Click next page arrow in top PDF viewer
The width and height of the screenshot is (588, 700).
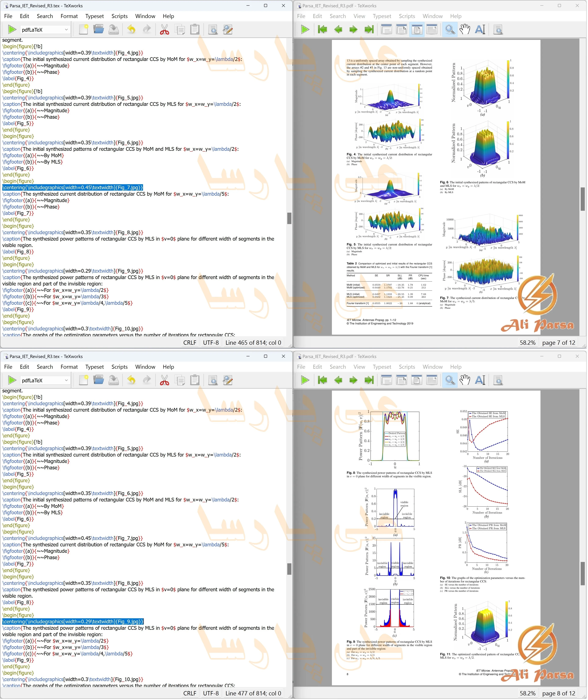click(x=354, y=30)
